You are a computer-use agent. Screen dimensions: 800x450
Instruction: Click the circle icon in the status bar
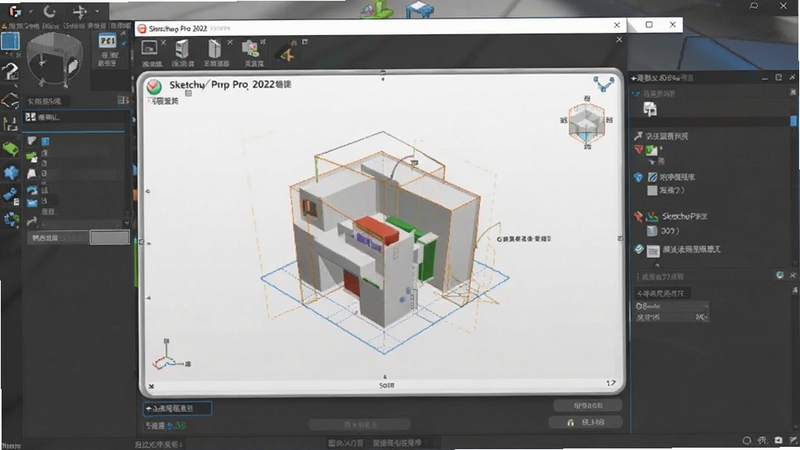tap(746, 440)
